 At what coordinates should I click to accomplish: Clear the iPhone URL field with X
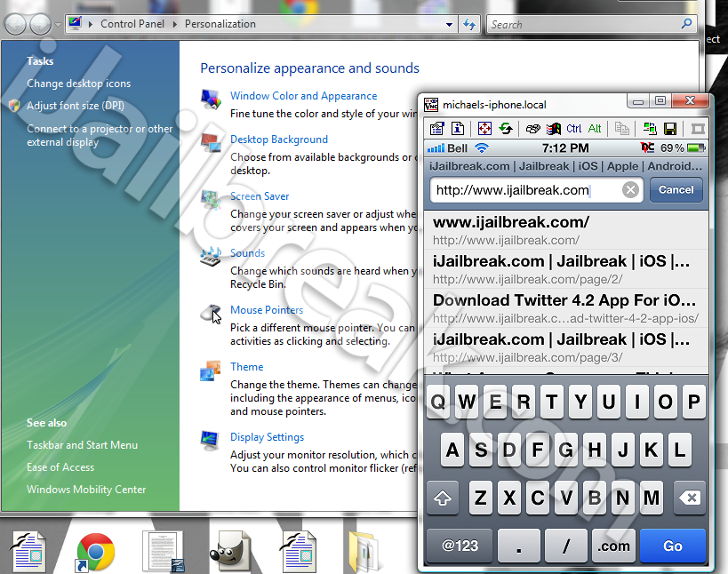630,190
